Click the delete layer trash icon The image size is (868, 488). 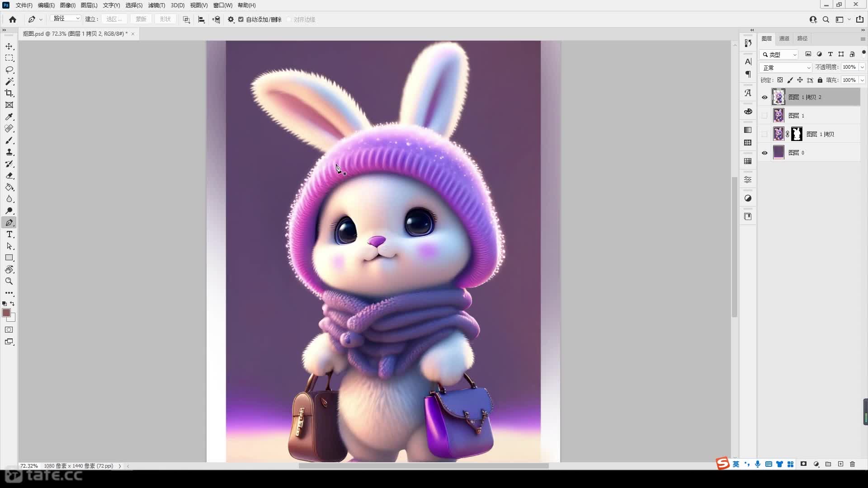(x=852, y=464)
